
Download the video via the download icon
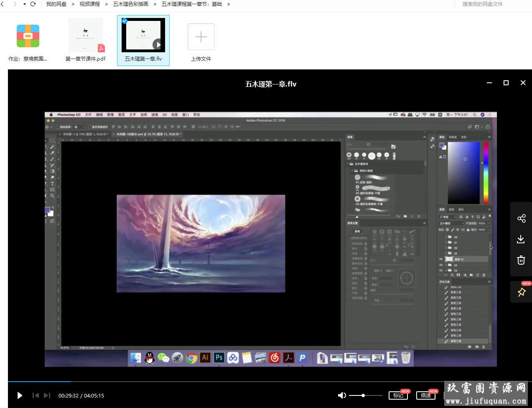pyautogui.click(x=521, y=239)
